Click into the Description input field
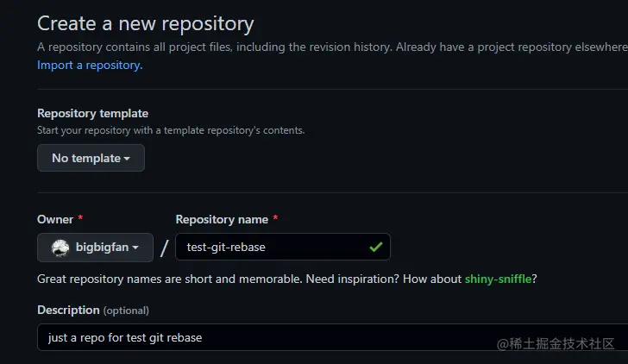This screenshot has height=364, width=628. coord(332,337)
